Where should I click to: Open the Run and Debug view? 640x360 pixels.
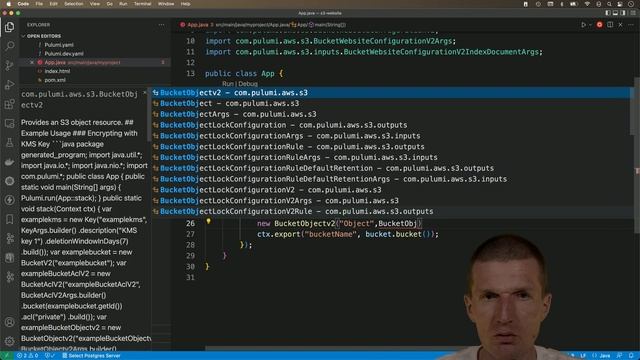point(9,84)
